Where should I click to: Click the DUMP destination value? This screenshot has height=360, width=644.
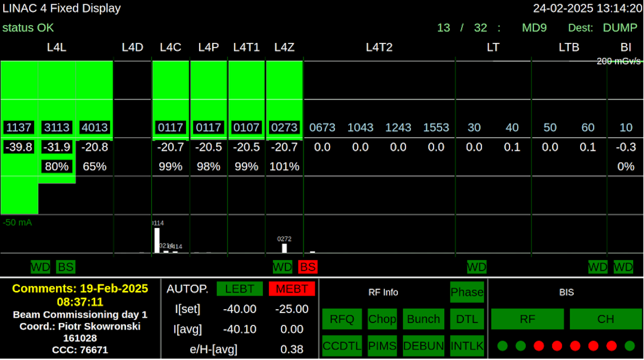[620, 28]
